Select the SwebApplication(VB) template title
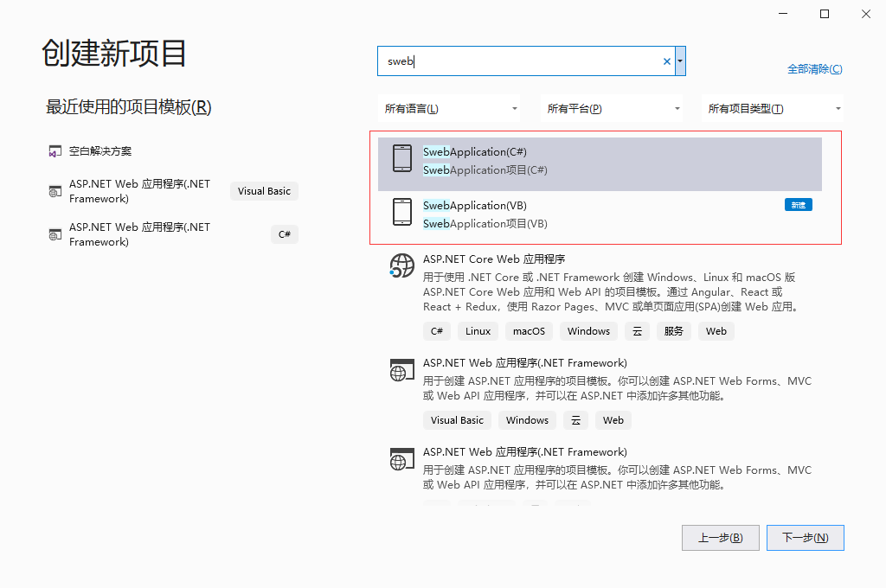The image size is (886, 588). pyautogui.click(x=475, y=206)
